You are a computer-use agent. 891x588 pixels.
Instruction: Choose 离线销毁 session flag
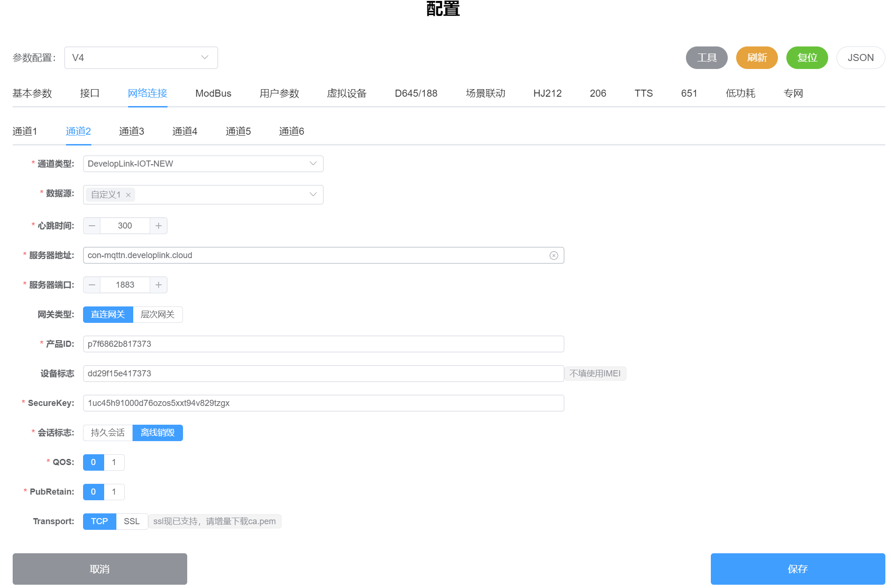pos(158,433)
